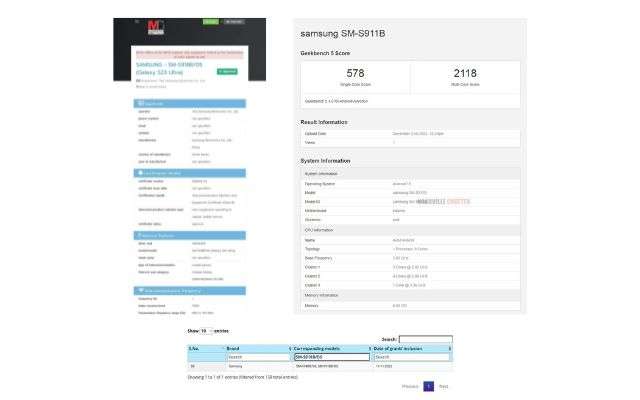Click the global Search box above the table
Viewport: 640px width, 400px height.
[426, 339]
